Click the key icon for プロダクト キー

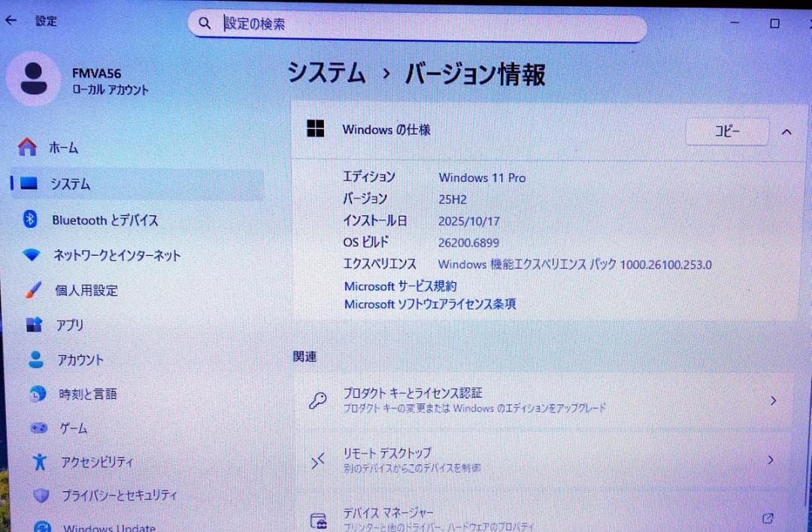tap(319, 400)
